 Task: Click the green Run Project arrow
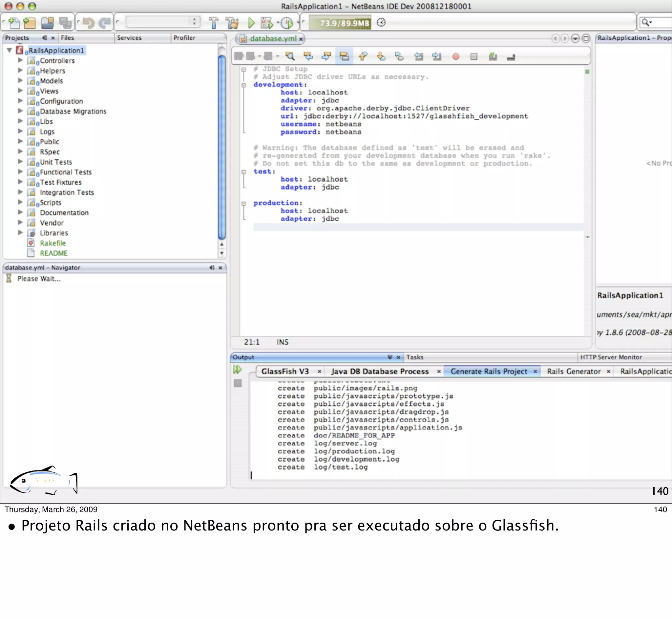click(251, 23)
